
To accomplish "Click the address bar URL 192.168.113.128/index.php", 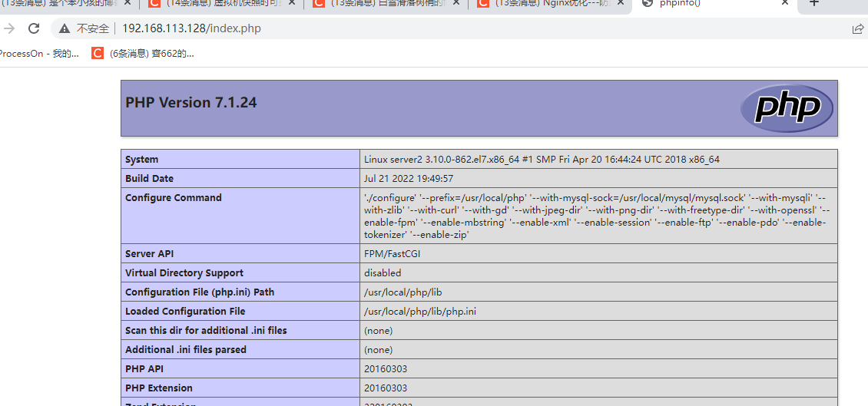I will 191,28.
